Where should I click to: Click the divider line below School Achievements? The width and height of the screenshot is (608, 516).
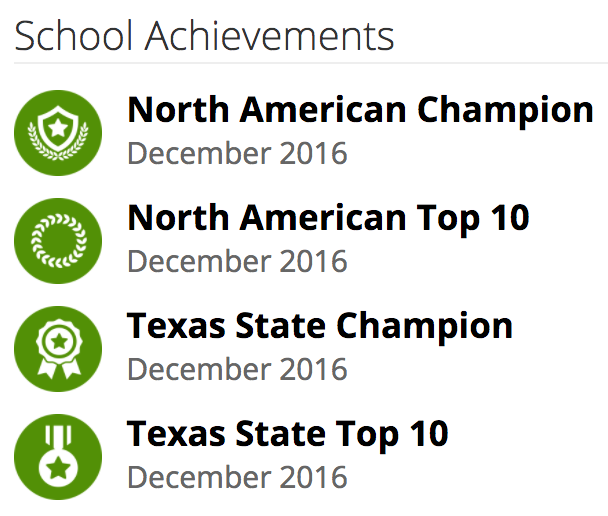pyautogui.click(x=310, y=63)
